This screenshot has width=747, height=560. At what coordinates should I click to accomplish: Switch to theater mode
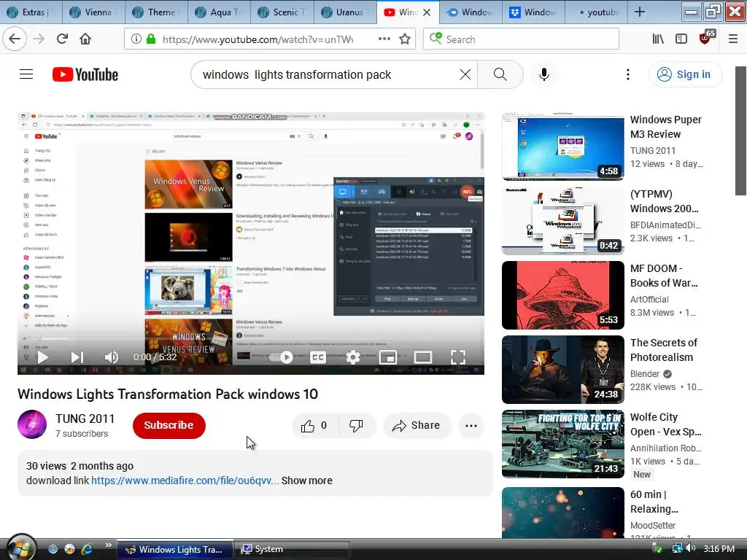422,357
